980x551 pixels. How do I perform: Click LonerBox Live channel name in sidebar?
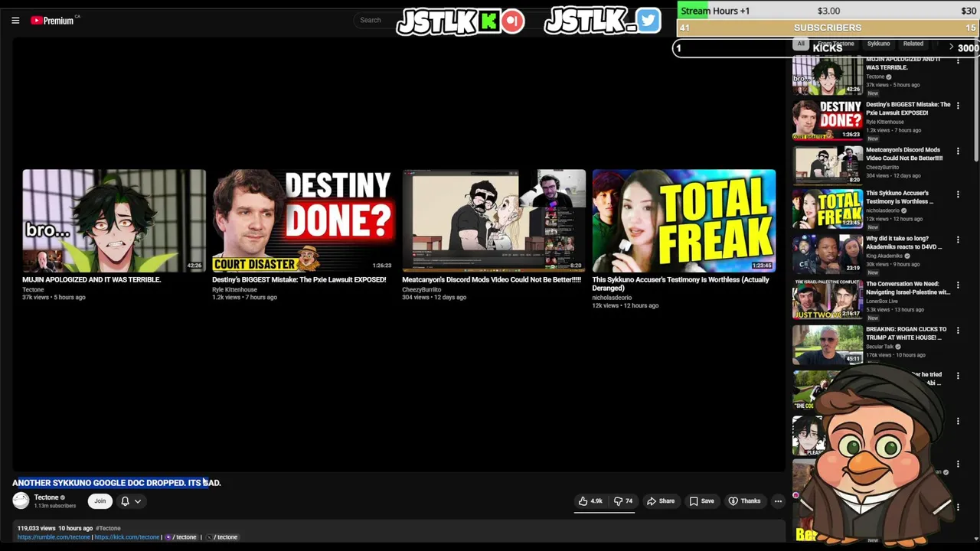coord(883,302)
